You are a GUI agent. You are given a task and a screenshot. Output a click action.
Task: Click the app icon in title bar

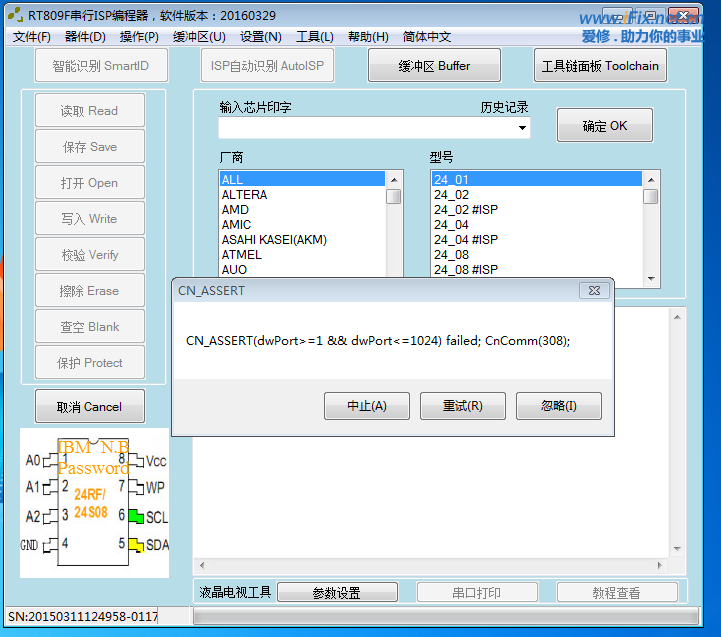(x=14, y=16)
